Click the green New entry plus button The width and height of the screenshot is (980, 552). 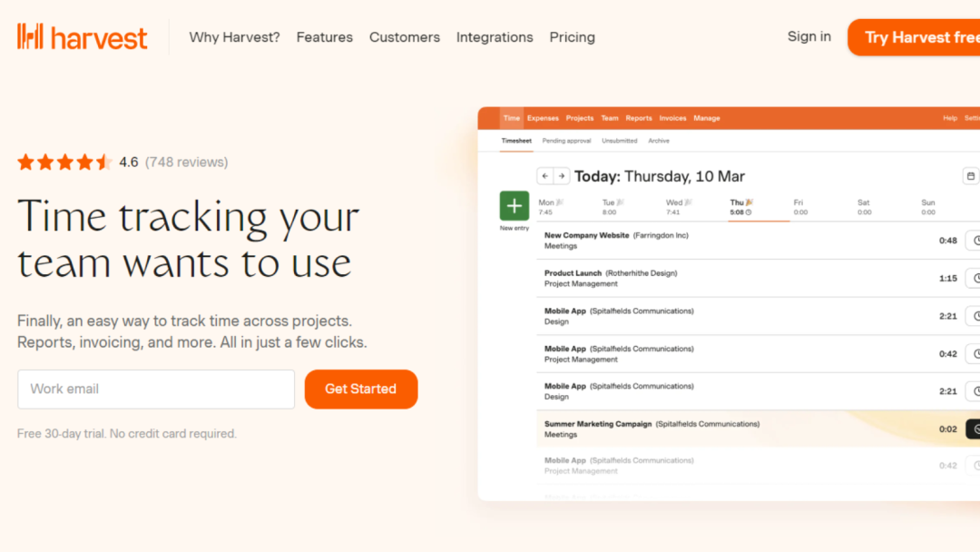[x=514, y=206]
